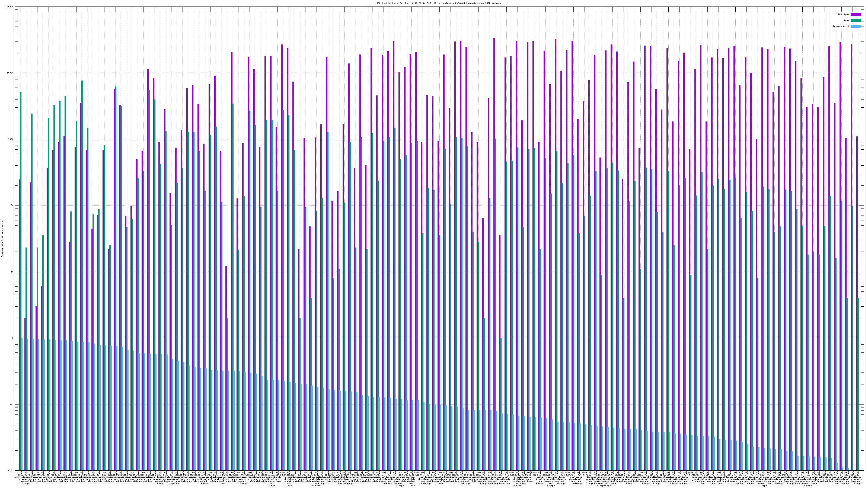This screenshot has width=868, height=488.
Task: Click the blue Score (0..1) legend swatch
Action: click(x=856, y=26)
